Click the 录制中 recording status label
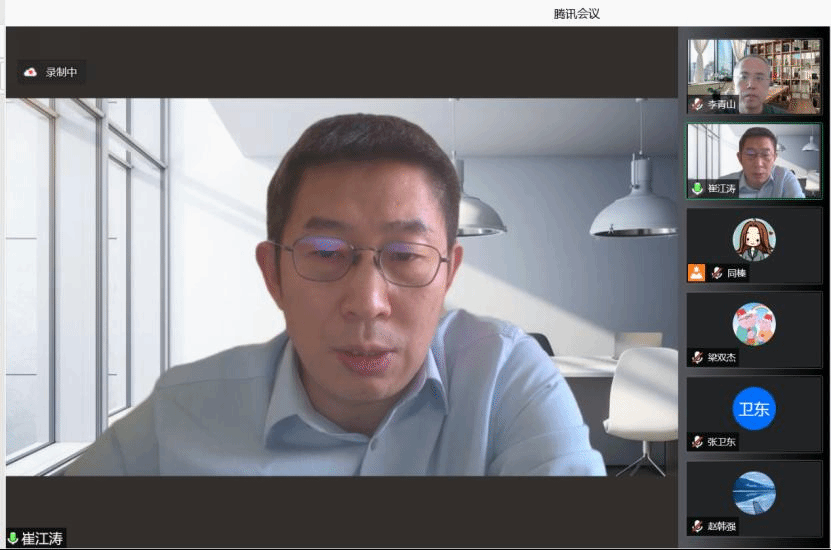The image size is (831, 550). point(61,72)
